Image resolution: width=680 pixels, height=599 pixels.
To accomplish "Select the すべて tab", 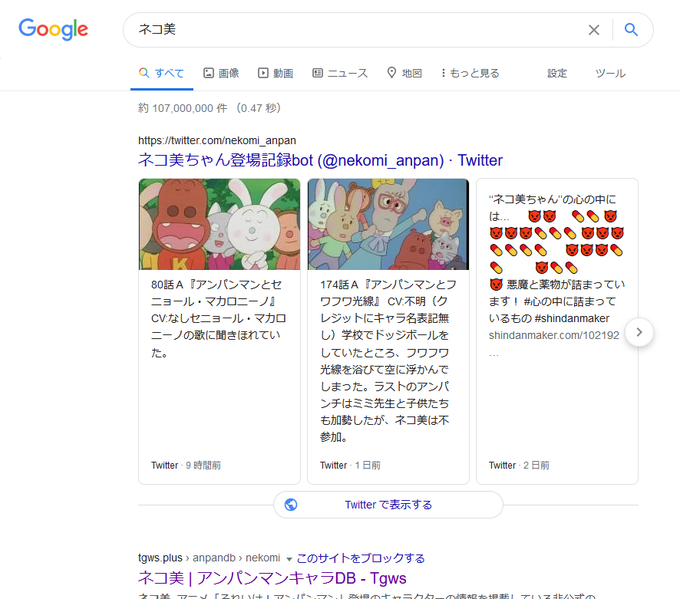I will pyautogui.click(x=161, y=73).
